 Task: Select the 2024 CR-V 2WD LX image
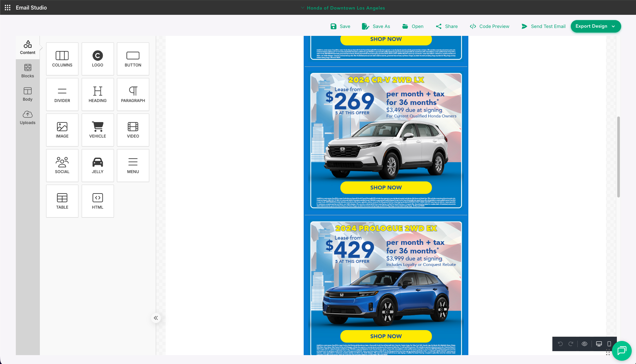click(x=386, y=141)
